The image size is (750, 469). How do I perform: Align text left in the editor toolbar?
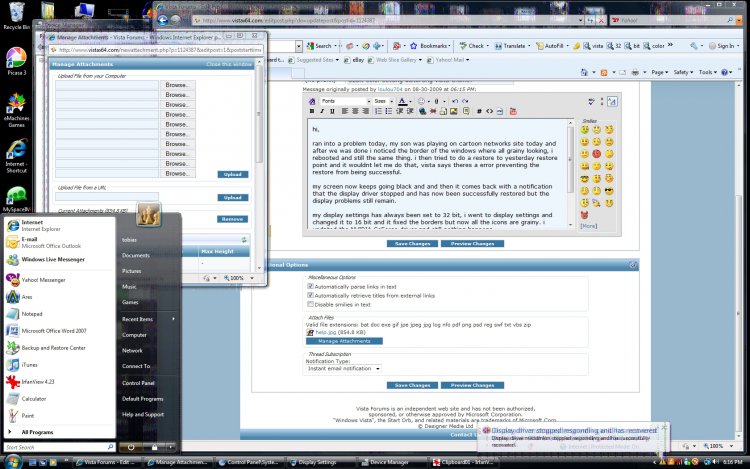point(345,111)
